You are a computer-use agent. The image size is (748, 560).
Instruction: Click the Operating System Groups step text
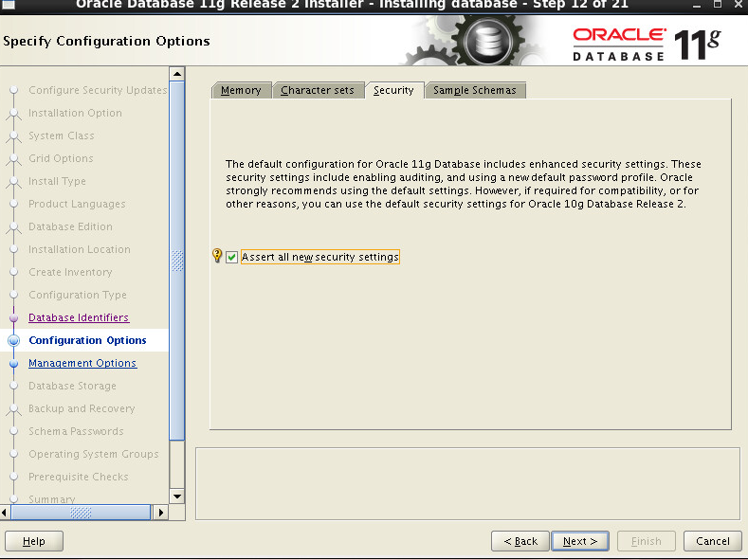point(94,454)
